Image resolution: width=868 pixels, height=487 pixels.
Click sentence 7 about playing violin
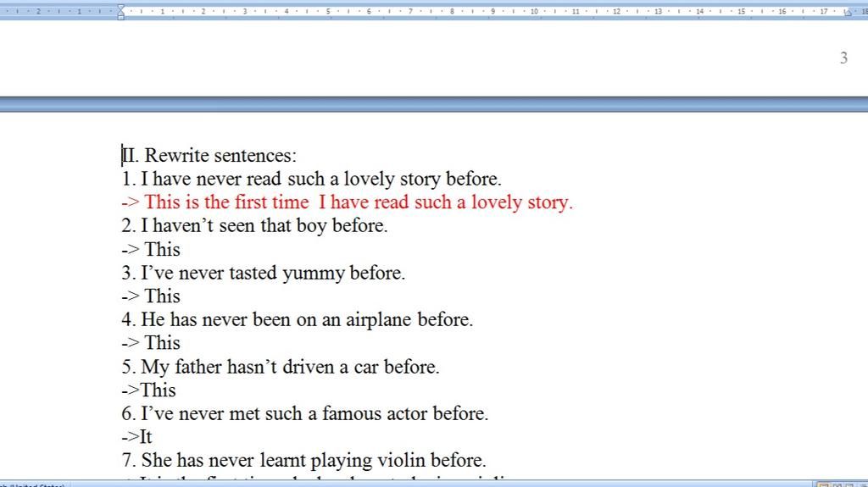click(x=304, y=461)
